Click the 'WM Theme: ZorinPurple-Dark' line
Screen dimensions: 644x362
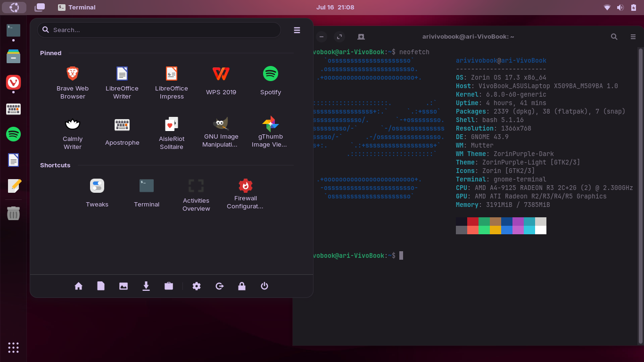[505, 154]
